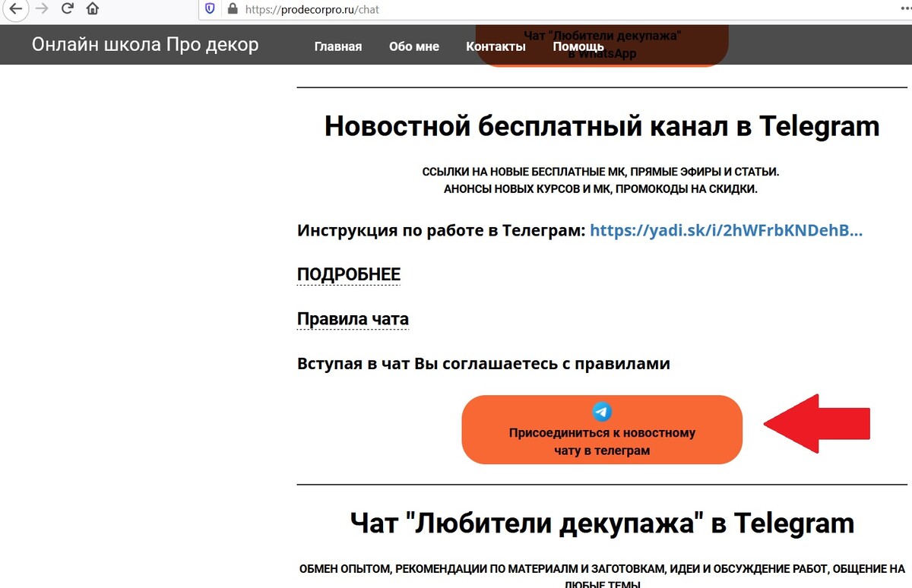
Task: Select "Контакты" in the site navigation
Action: [x=496, y=46]
